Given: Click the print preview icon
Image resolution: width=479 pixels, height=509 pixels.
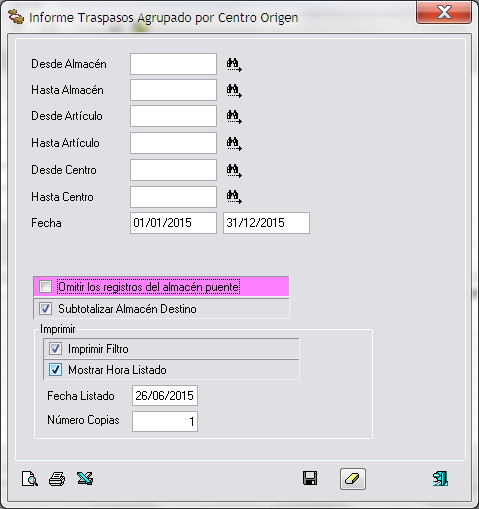Looking at the screenshot, I should pos(30,479).
